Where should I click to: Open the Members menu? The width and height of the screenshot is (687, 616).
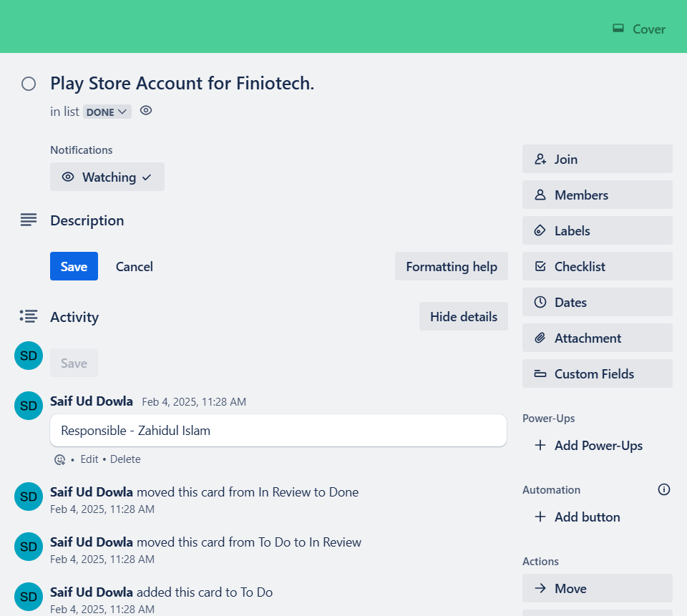[597, 195]
